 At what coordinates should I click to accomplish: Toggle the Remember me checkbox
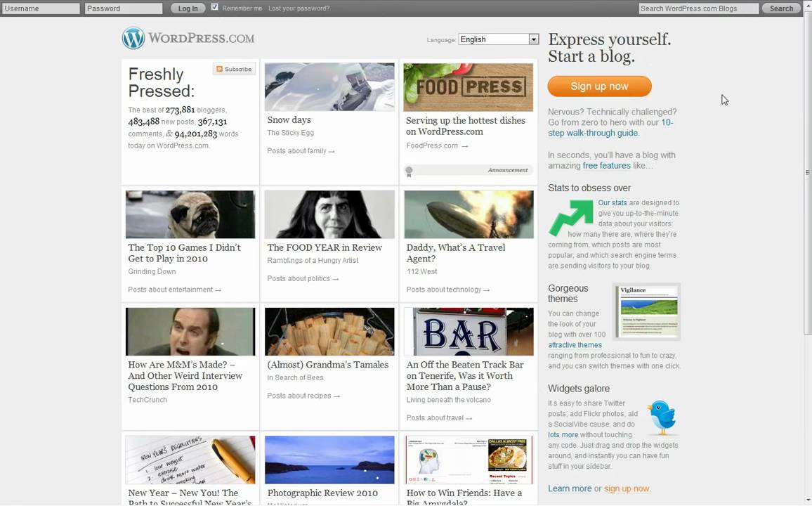click(x=214, y=7)
